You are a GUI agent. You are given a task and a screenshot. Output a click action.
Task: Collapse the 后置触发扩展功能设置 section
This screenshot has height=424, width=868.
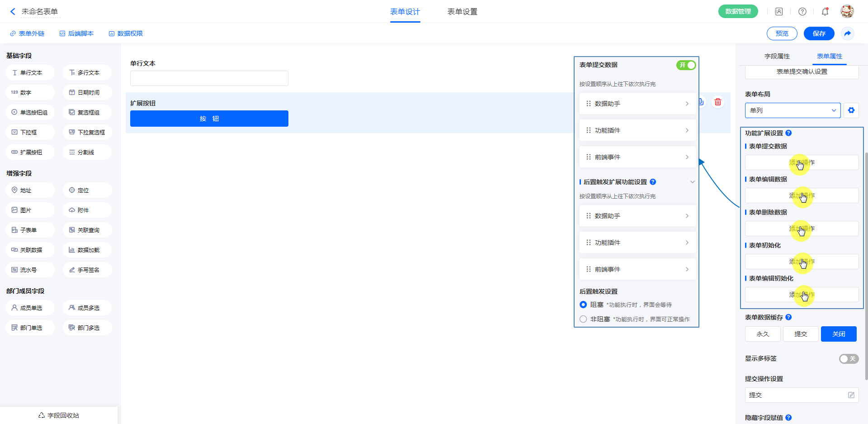click(692, 182)
